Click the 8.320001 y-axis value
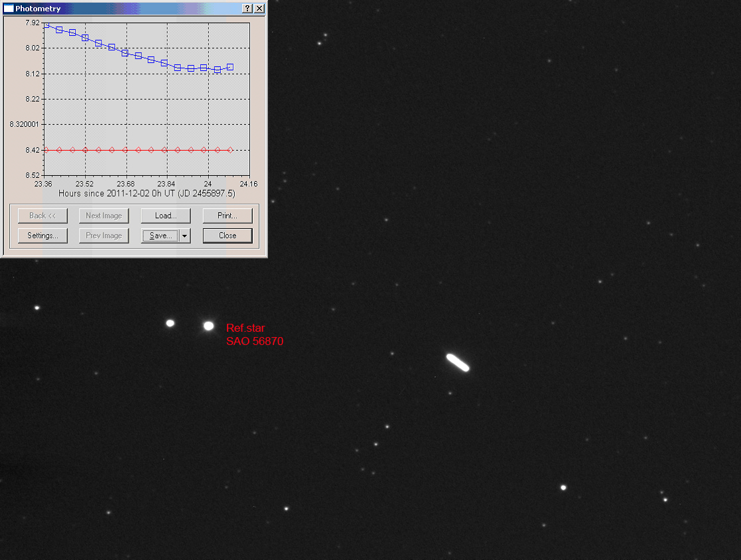This screenshot has height=560, width=741. pos(24,124)
